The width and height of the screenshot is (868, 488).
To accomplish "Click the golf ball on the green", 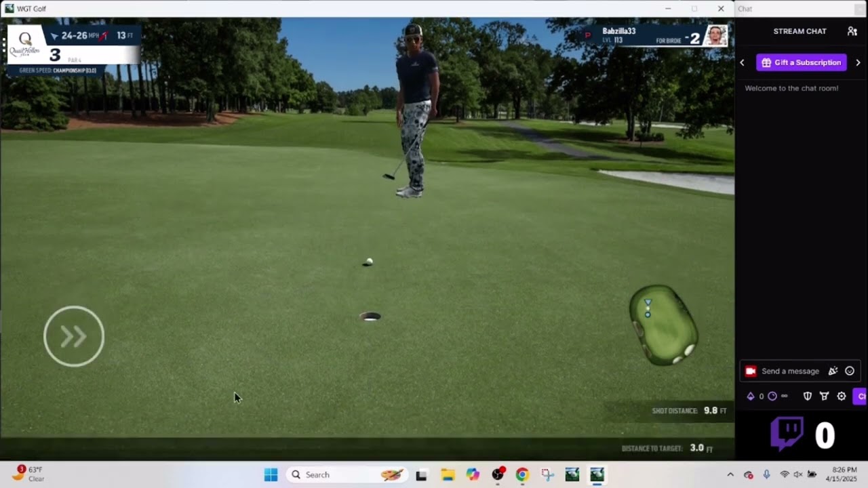I will click(369, 261).
